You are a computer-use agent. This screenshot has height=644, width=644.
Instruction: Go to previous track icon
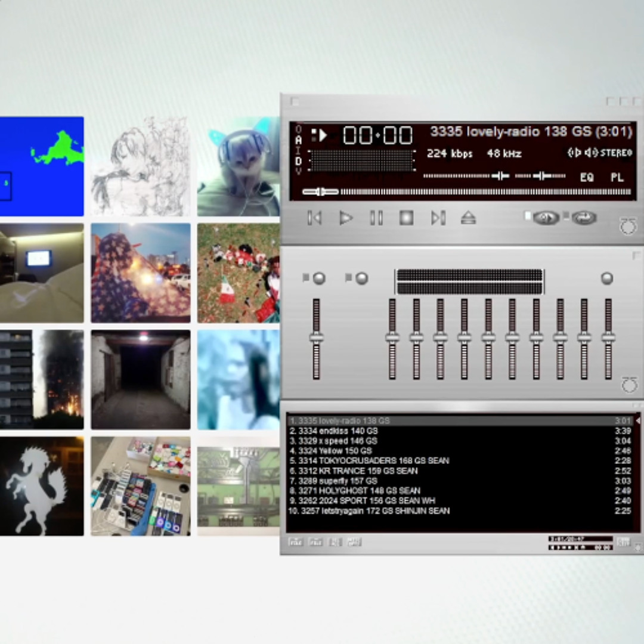[314, 218]
